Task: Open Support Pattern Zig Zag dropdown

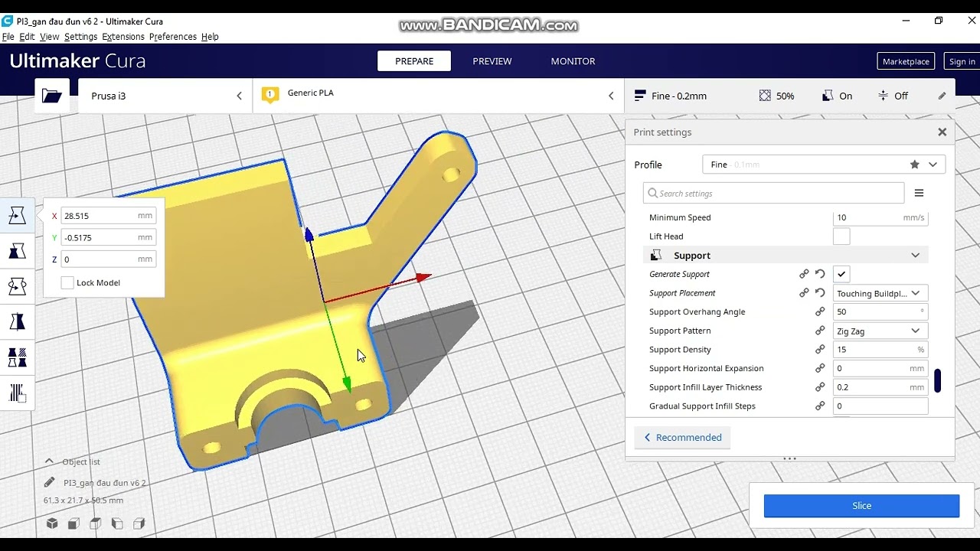Action: (880, 331)
